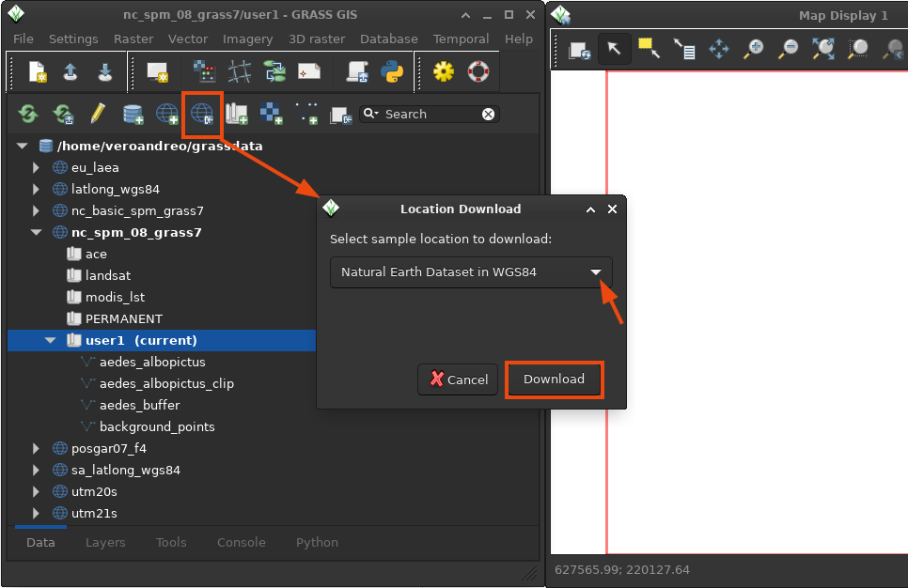
Task: Expand the sa_latlong_wgs84 location
Action: (36, 470)
